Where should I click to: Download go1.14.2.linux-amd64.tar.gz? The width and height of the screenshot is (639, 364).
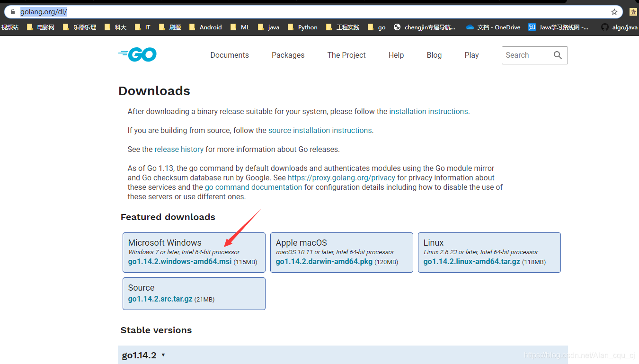pos(472,262)
